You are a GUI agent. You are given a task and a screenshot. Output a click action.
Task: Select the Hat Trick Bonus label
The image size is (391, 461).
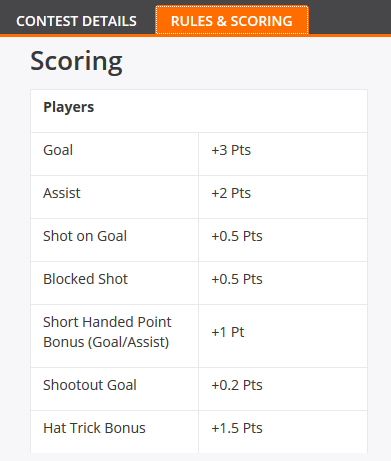pos(94,428)
